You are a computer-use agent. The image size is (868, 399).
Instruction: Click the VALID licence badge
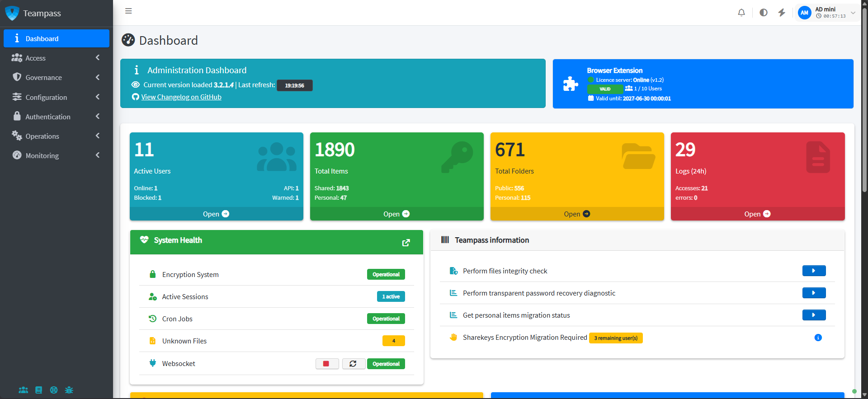click(x=605, y=89)
